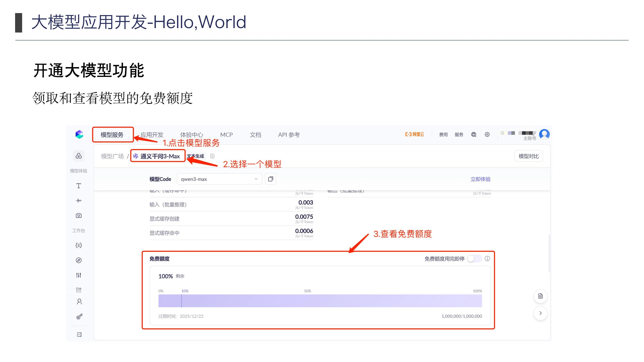The image size is (644, 362).
Task: Open the person sidebar icon
Action: pyautogui.click(x=79, y=302)
